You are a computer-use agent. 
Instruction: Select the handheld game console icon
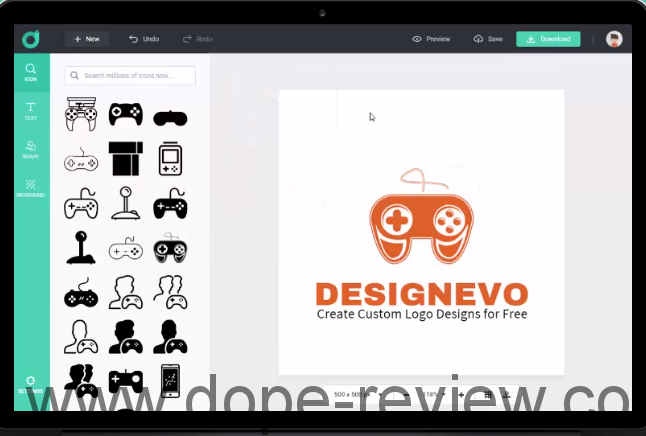pos(170,159)
